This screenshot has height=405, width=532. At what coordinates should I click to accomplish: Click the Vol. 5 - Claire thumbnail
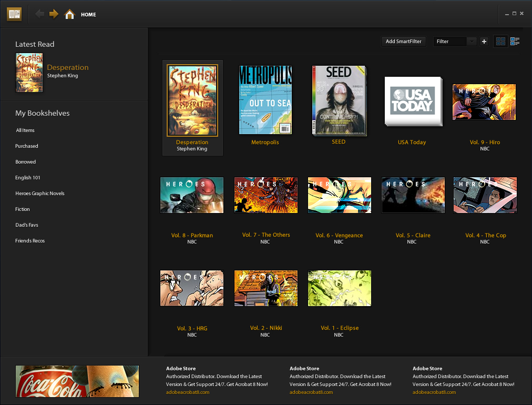pyautogui.click(x=413, y=195)
